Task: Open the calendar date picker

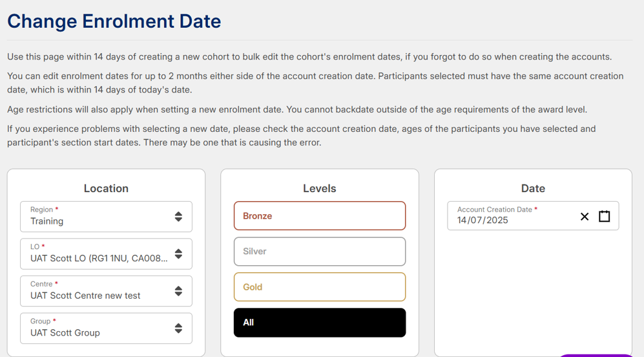Action: pos(605,217)
